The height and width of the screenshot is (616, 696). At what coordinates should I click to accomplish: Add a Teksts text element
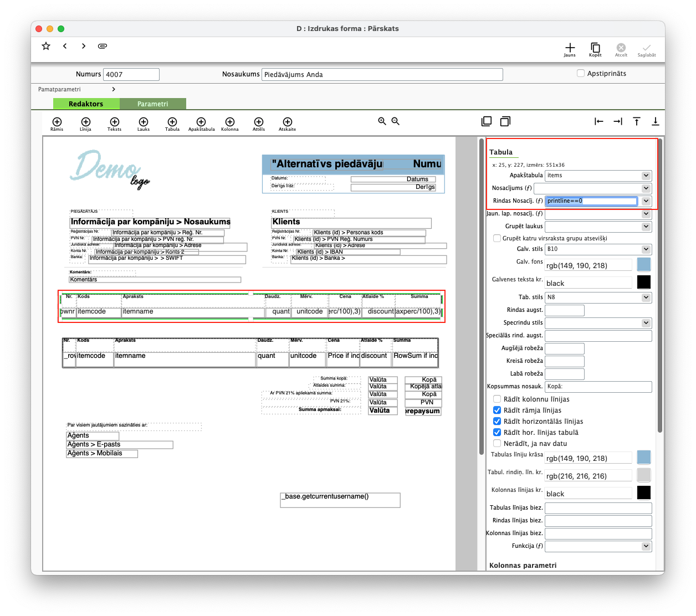115,124
